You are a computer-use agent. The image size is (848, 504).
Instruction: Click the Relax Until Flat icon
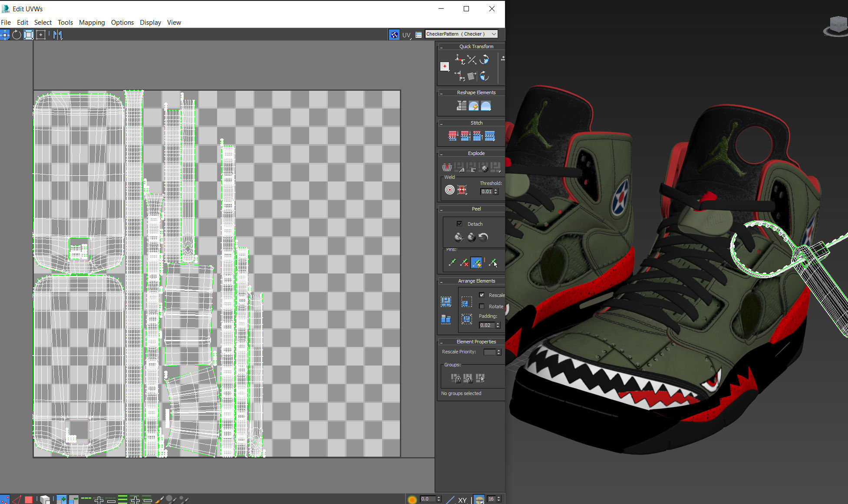[473, 105]
